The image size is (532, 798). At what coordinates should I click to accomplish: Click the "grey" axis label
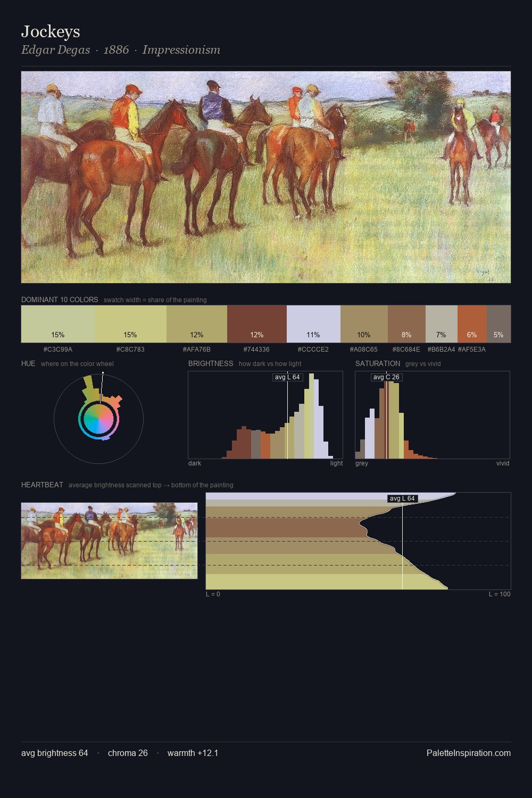[362, 463]
